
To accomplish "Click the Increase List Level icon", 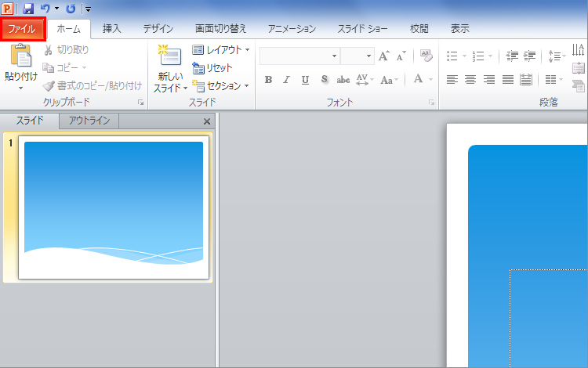I will click(x=529, y=56).
